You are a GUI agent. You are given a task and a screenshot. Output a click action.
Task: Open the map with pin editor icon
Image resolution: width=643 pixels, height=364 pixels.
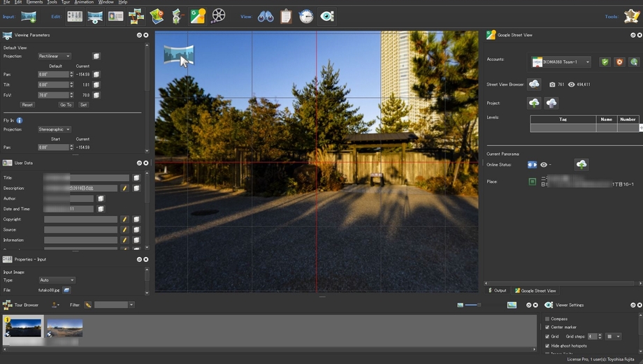tap(157, 16)
